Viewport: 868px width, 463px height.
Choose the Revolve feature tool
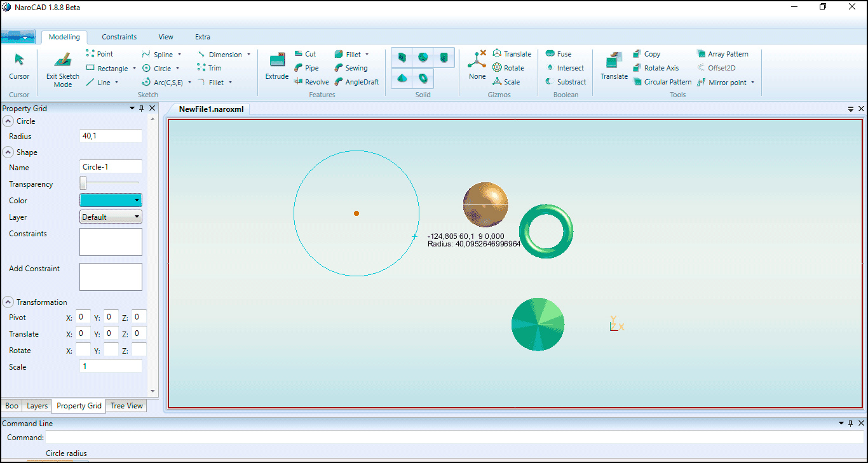tap(311, 82)
